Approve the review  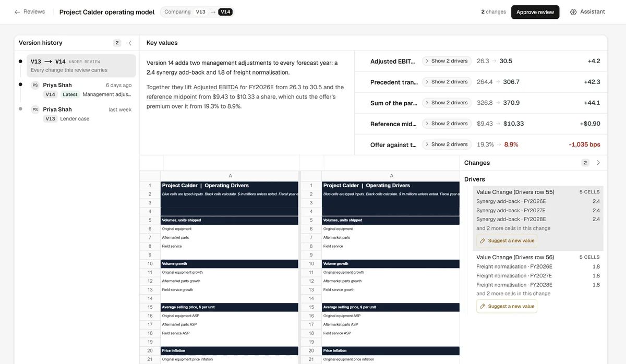point(535,12)
